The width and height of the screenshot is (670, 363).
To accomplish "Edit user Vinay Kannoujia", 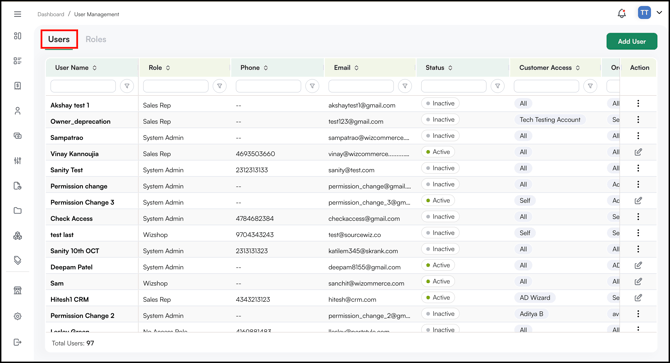I will [x=638, y=152].
